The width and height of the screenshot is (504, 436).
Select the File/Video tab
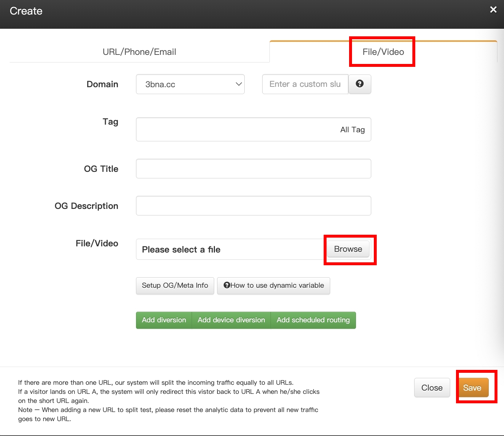(x=383, y=52)
